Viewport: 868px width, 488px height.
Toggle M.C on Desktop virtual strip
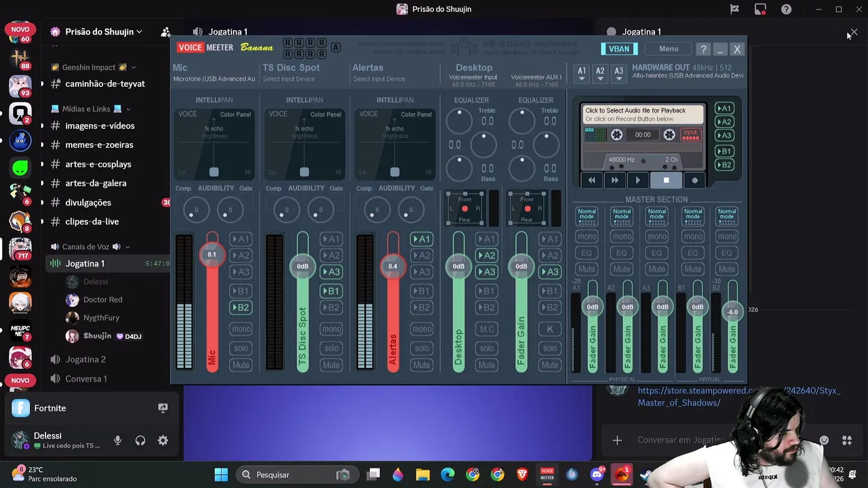486,329
